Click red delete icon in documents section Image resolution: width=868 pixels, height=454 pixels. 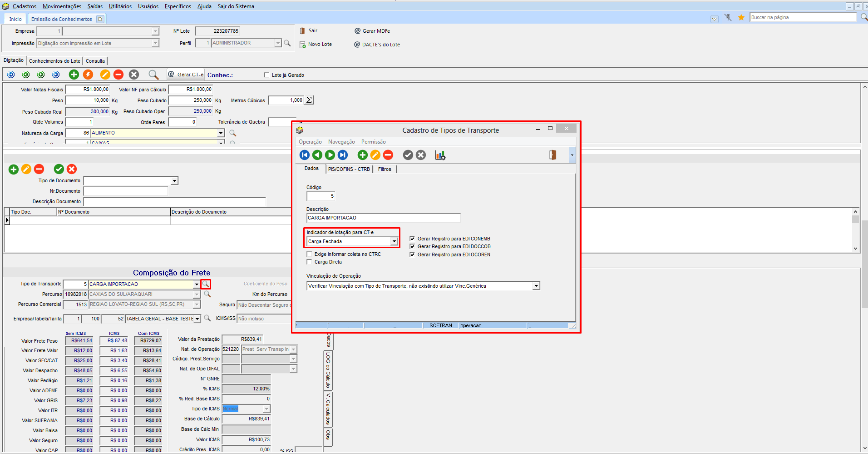(39, 170)
